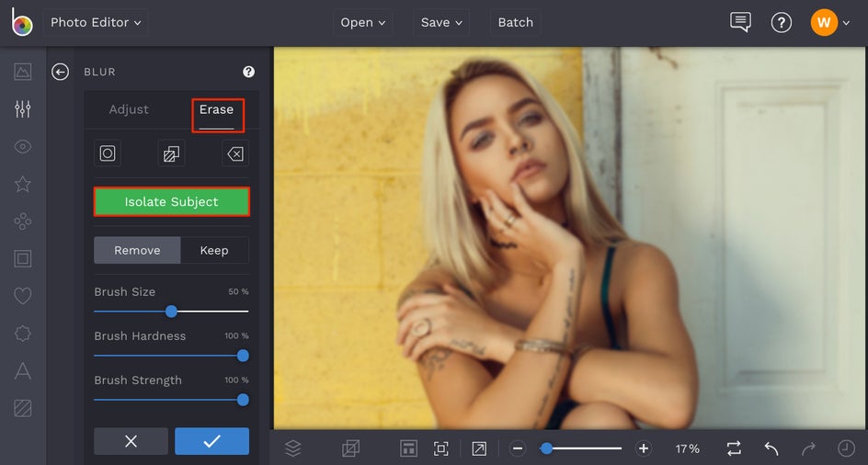Click the orange W account avatar

824,23
